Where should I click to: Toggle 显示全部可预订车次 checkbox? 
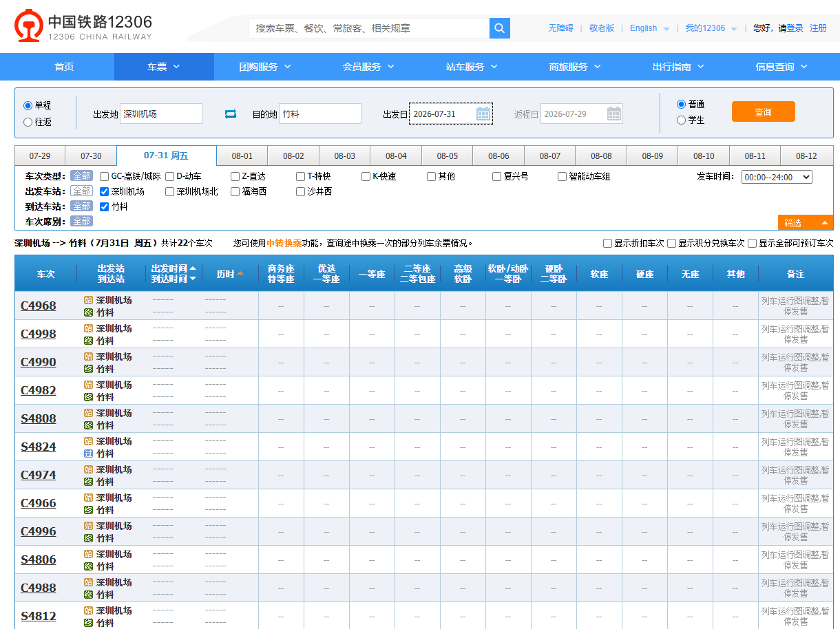752,243
